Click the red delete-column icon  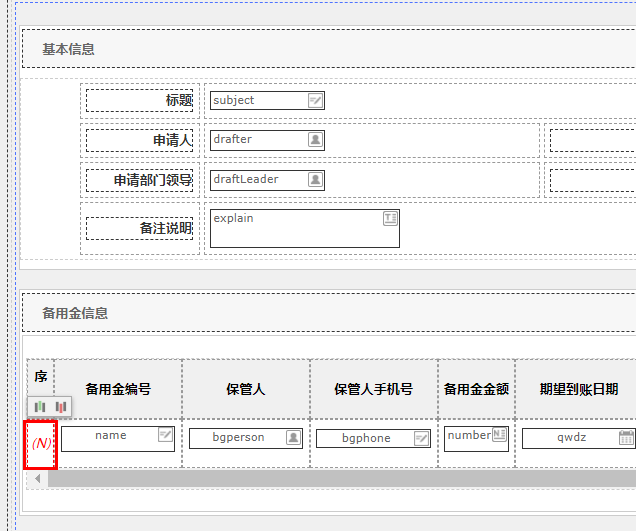tap(61, 406)
